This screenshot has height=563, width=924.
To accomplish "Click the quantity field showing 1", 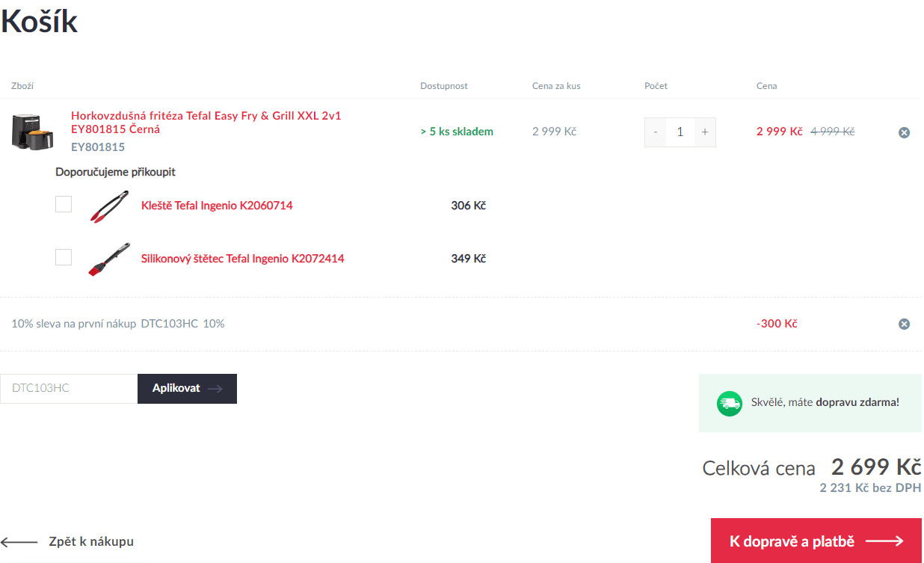I will pos(680,132).
